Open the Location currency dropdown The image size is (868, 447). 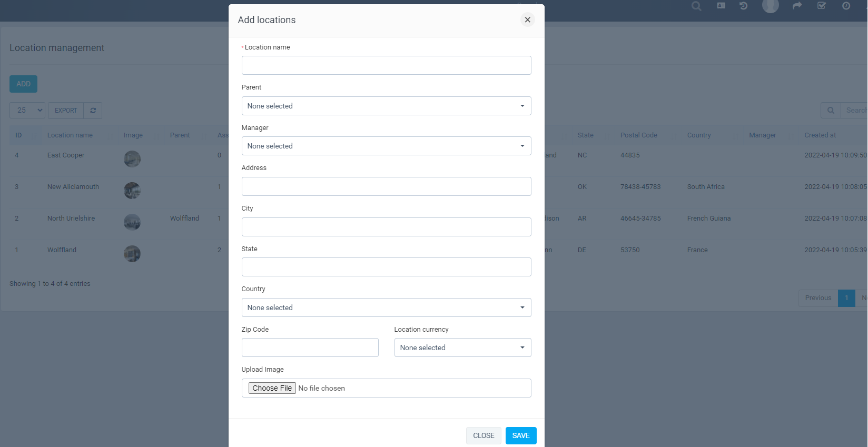(462, 347)
